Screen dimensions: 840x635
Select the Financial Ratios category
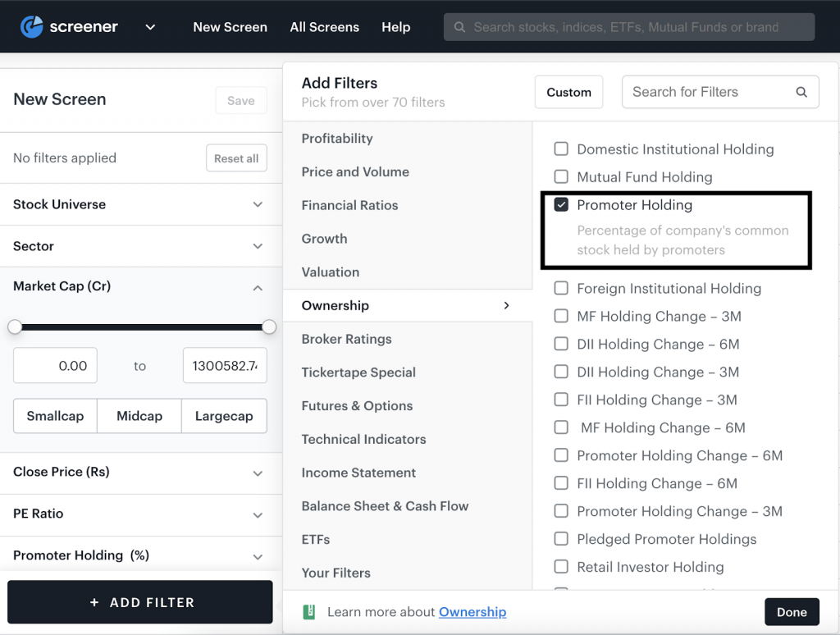click(407, 205)
